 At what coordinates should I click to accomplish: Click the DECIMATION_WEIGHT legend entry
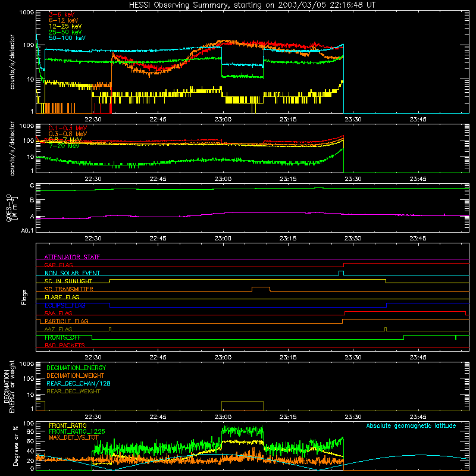click(x=76, y=375)
